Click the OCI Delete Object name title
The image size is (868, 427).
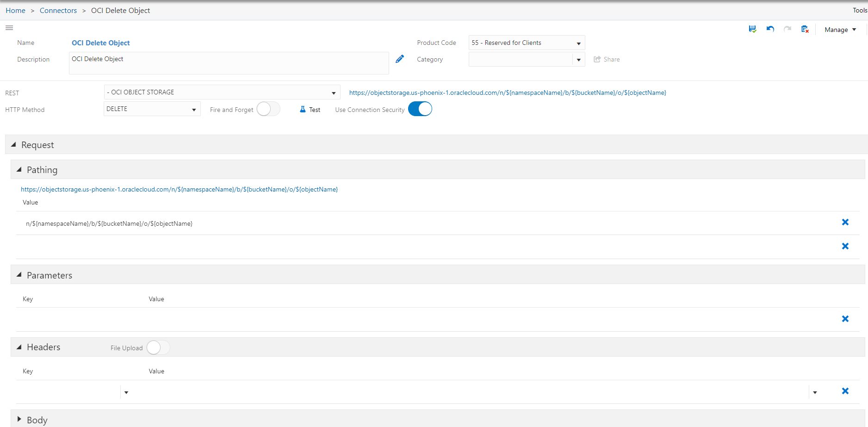pyautogui.click(x=101, y=43)
